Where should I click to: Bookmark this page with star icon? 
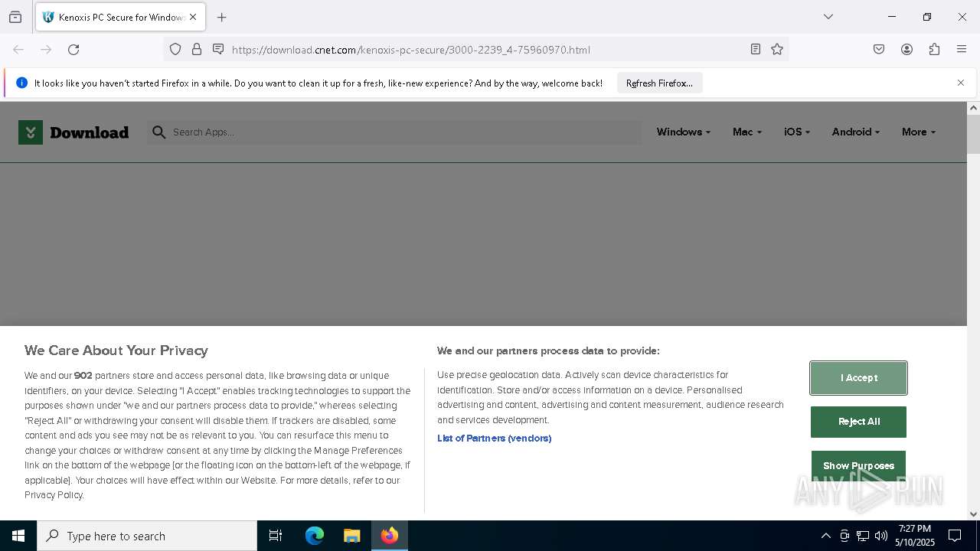pos(777,50)
